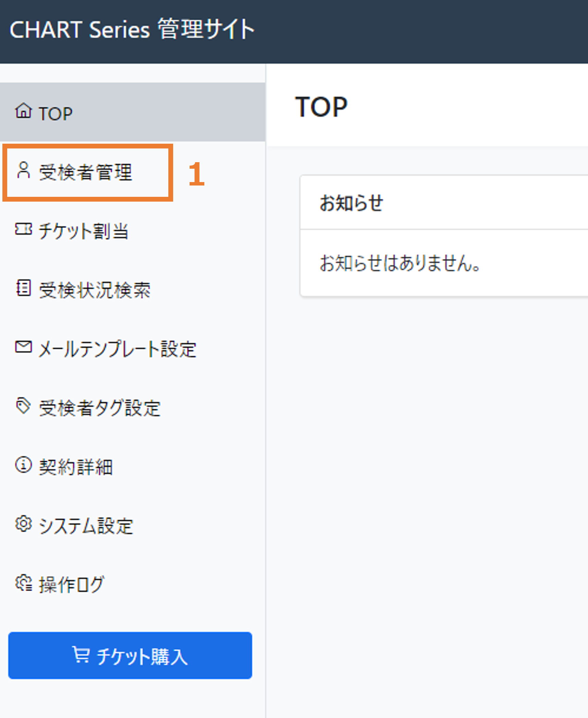Open the システム設定 menu item
588x718 pixels.
133,526
